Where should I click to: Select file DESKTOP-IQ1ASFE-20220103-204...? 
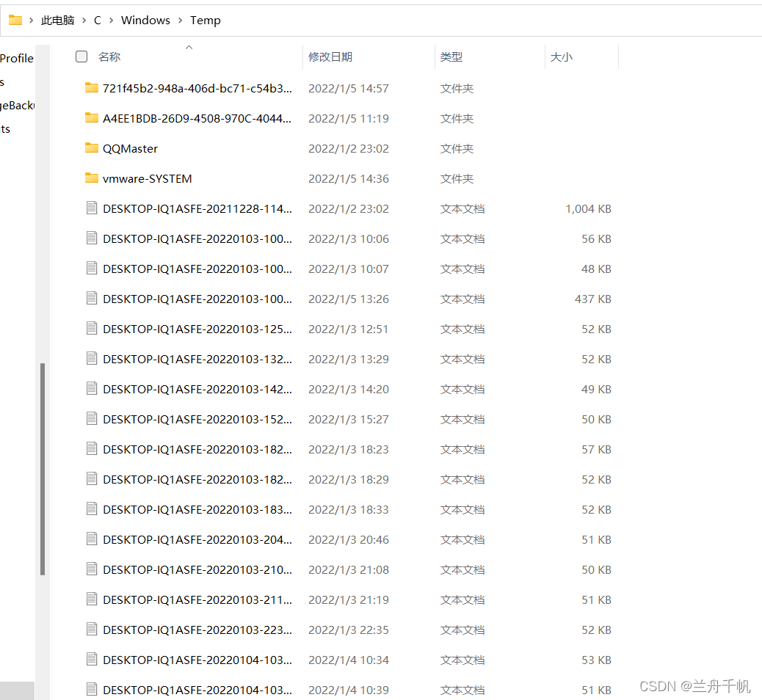[197, 540]
